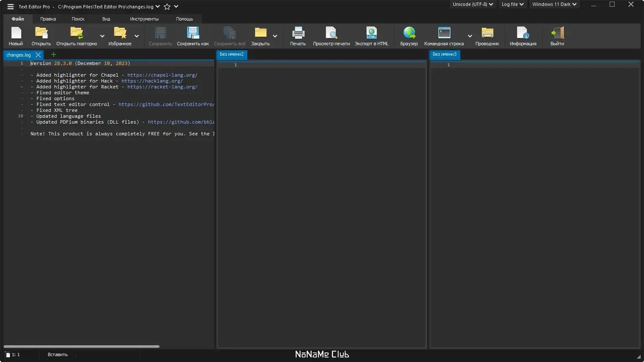The width and height of the screenshot is (644, 362).
Task: Click the favorite star icon in title bar
Action: coord(167,7)
